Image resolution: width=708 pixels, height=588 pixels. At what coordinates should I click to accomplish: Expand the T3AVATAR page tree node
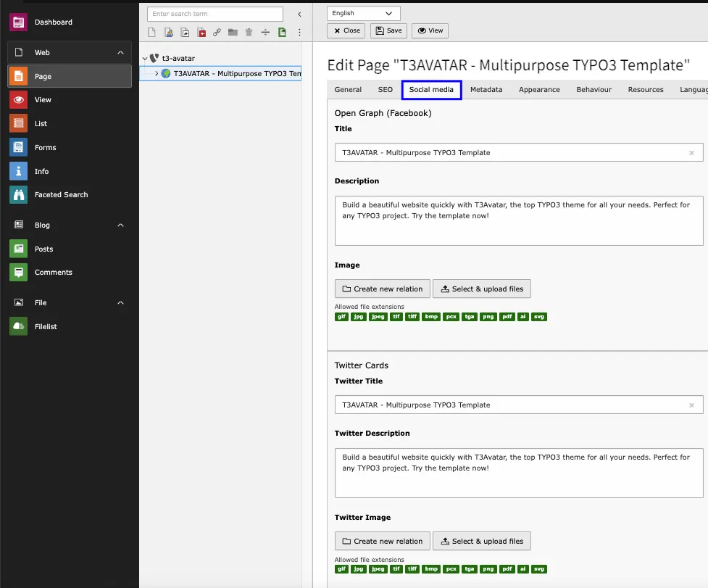157,73
